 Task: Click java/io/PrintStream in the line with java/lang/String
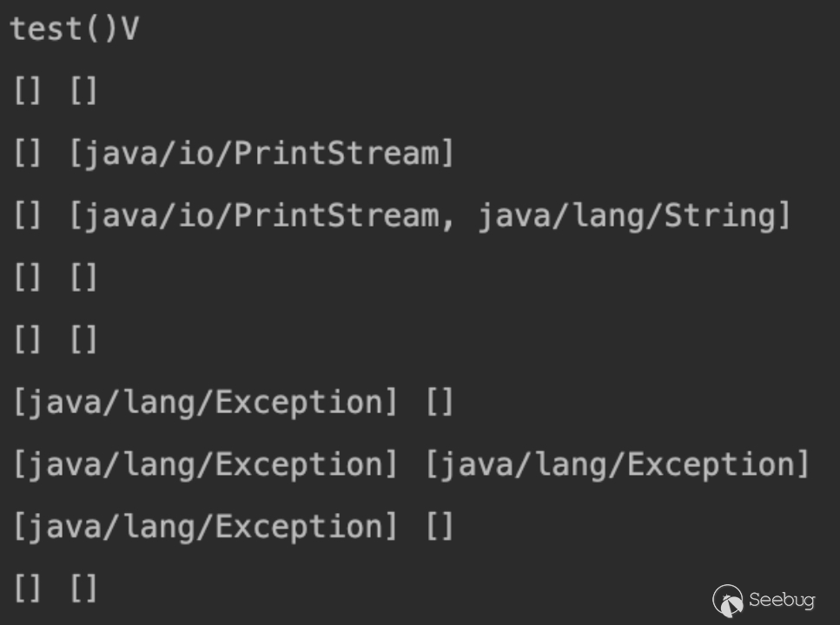tap(258, 215)
